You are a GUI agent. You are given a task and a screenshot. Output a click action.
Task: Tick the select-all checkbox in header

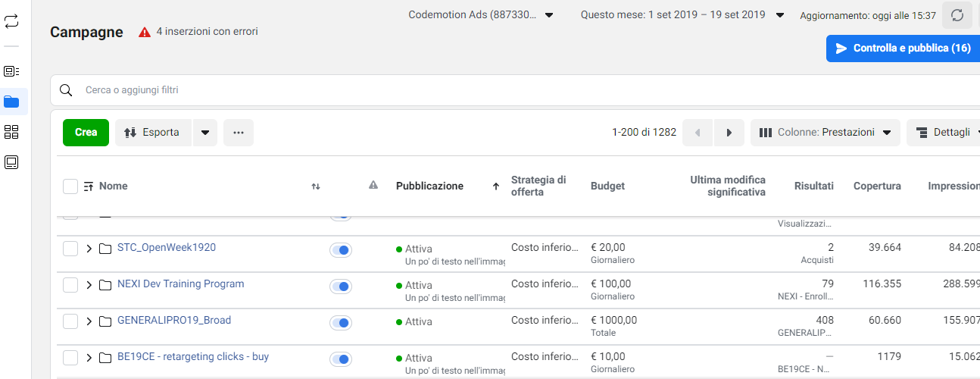[x=70, y=186]
